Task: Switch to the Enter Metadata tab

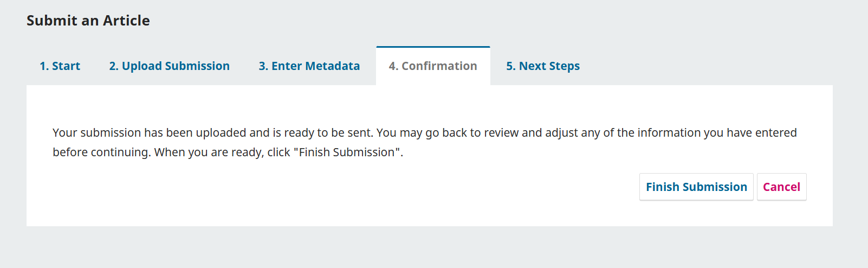Action: (x=309, y=66)
